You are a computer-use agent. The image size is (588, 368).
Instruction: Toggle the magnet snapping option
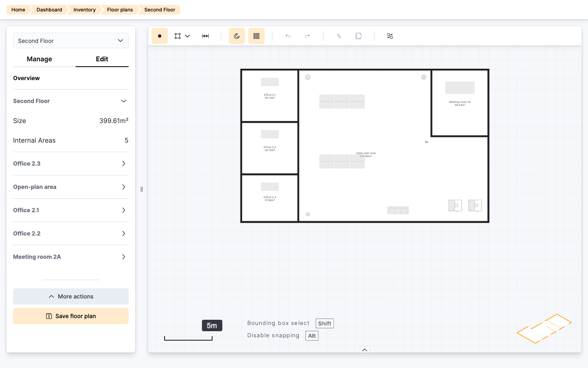pos(237,36)
